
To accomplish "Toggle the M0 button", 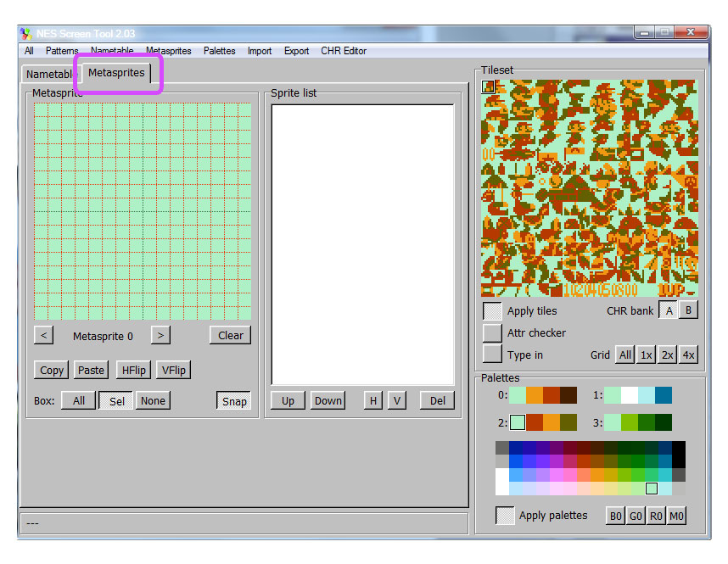I will coord(676,516).
